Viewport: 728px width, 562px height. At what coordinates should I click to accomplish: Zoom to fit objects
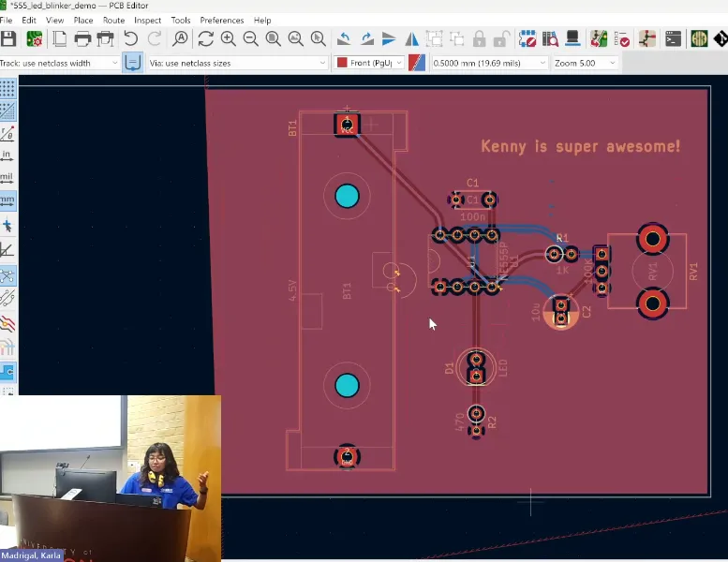[296, 39]
